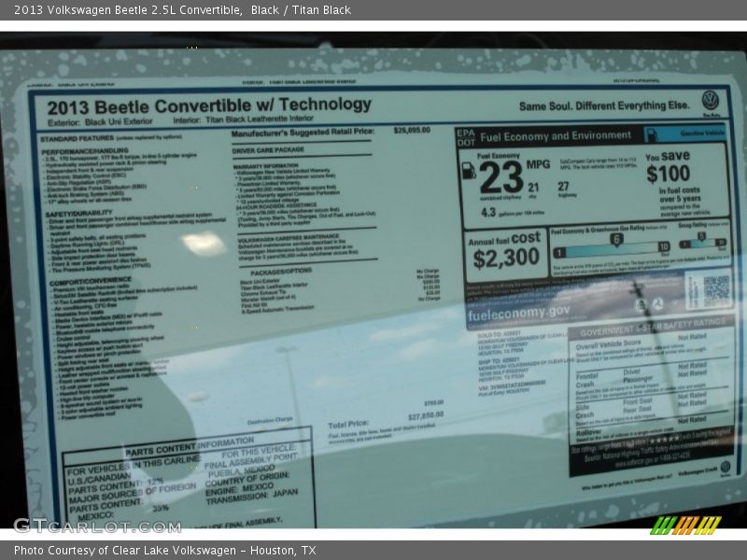Click the STANDARD FEATURES heading
Screen dimensions: 747x560
point(78,139)
